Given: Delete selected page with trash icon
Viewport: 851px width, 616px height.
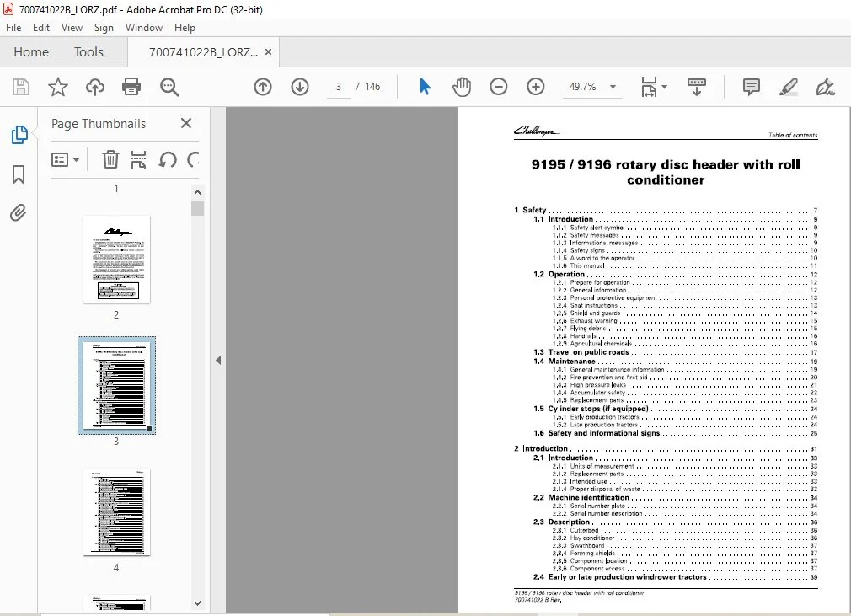Looking at the screenshot, I should tap(110, 159).
